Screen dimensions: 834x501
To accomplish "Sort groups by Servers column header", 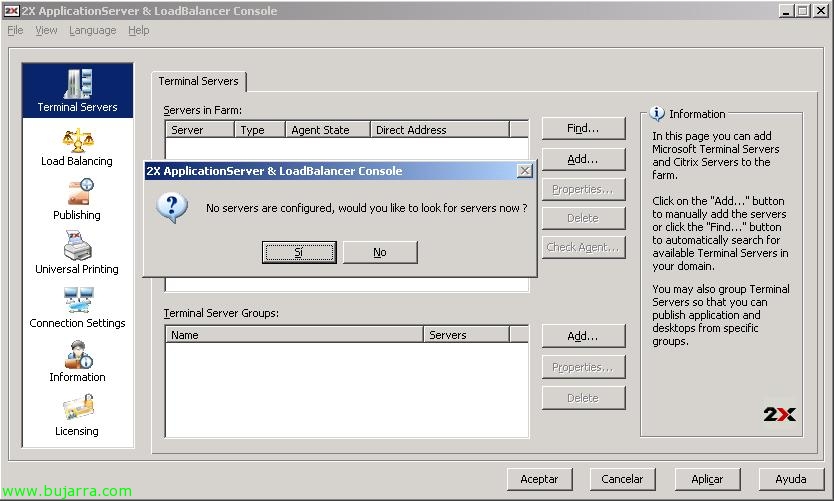I will tap(466, 335).
